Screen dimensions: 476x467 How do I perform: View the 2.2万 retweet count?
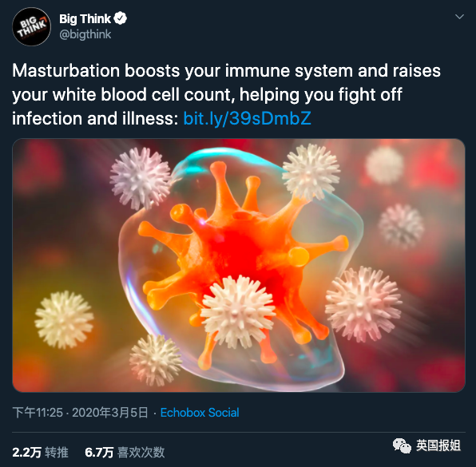(x=26, y=453)
